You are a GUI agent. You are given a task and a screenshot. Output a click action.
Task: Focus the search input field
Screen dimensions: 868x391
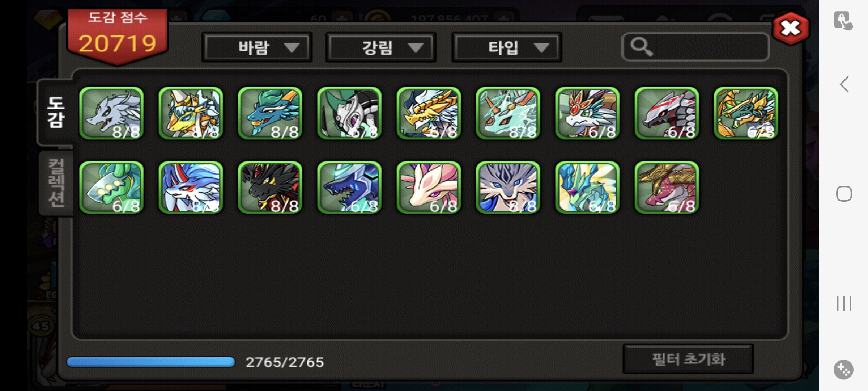pyautogui.click(x=695, y=47)
